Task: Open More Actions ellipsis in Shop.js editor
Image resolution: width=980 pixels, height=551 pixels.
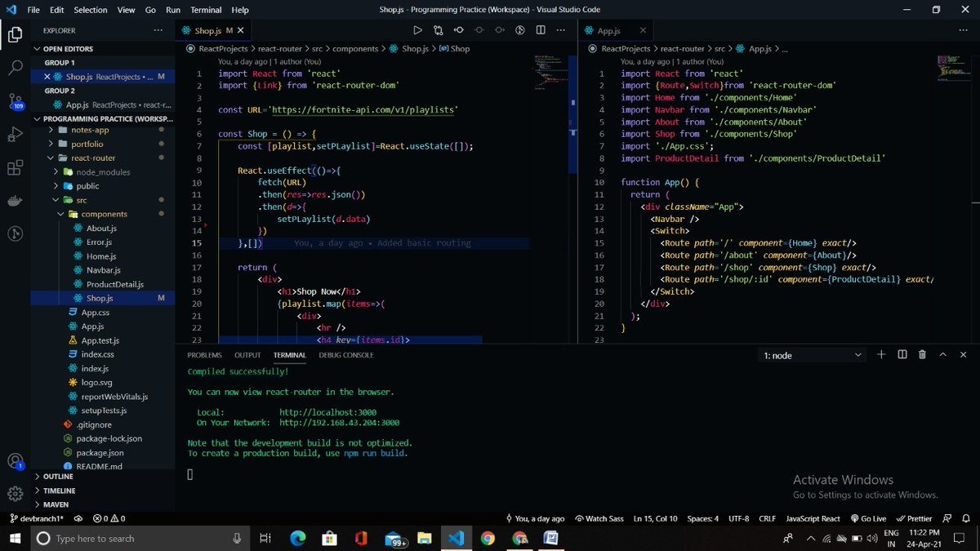Action: point(560,30)
